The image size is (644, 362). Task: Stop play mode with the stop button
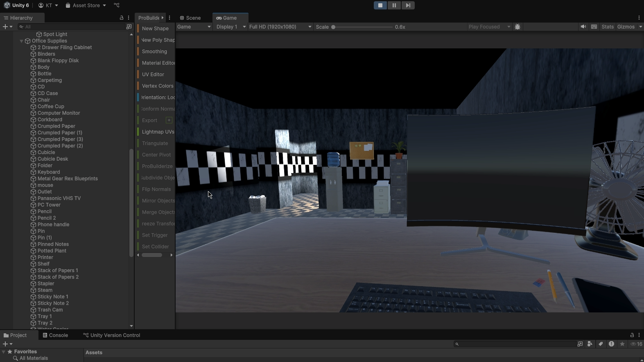click(x=380, y=5)
